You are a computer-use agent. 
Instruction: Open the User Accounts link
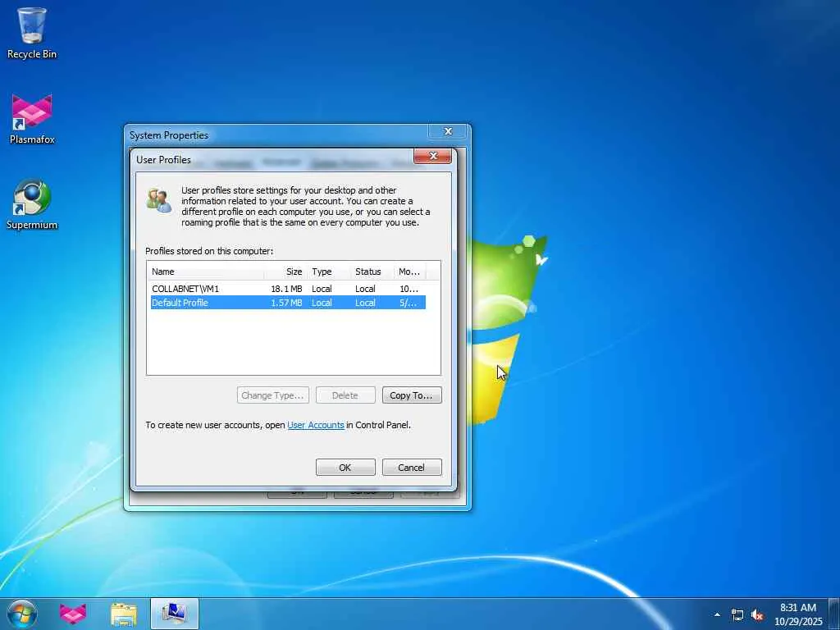click(x=316, y=425)
